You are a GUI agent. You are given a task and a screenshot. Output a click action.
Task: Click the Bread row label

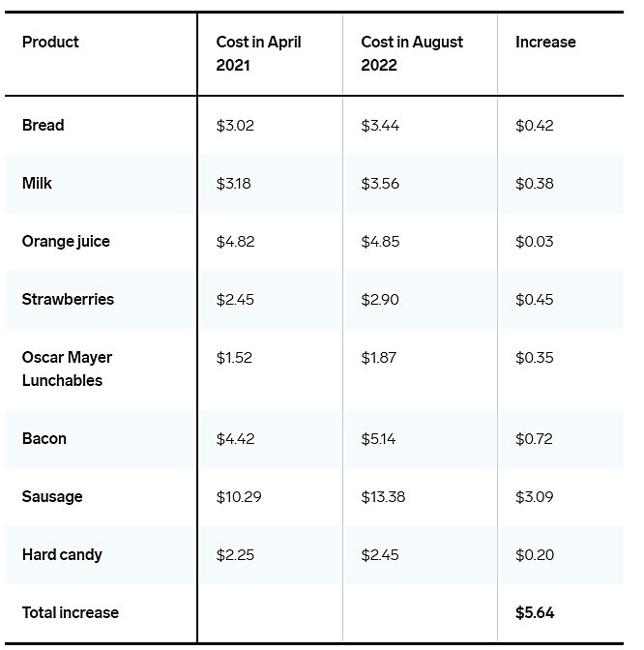43,125
